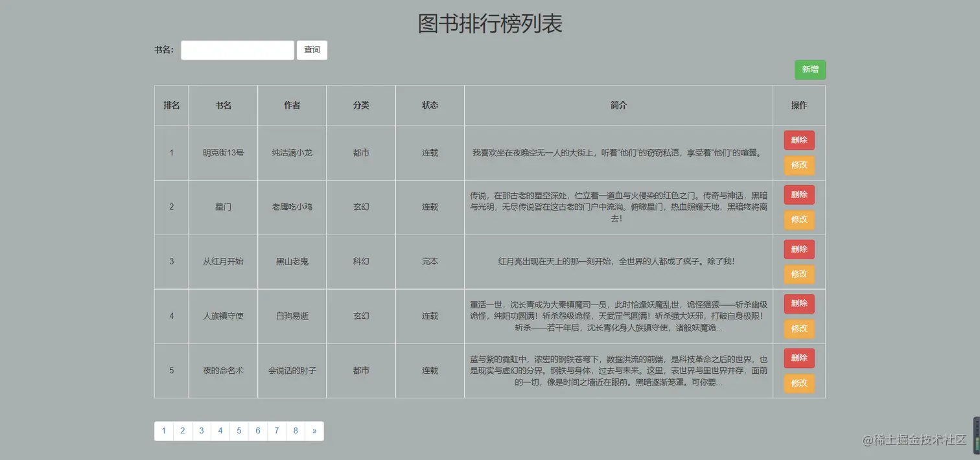The width and height of the screenshot is (980, 460).
Task: Go to pagination page 1
Action: coord(164,431)
